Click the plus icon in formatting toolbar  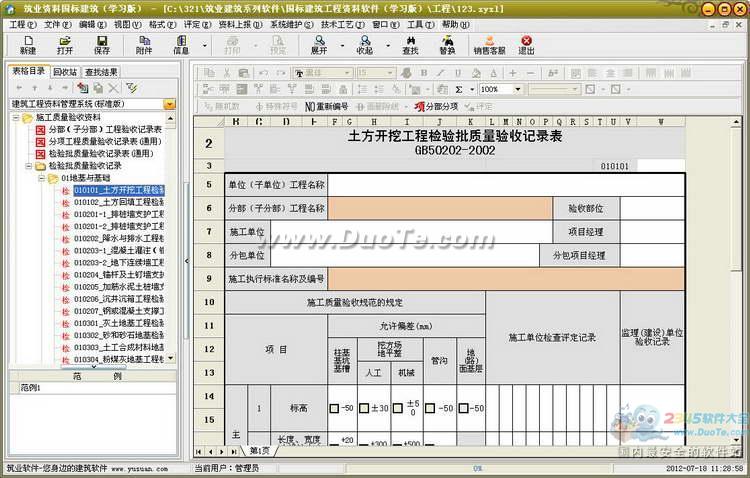[513, 73]
